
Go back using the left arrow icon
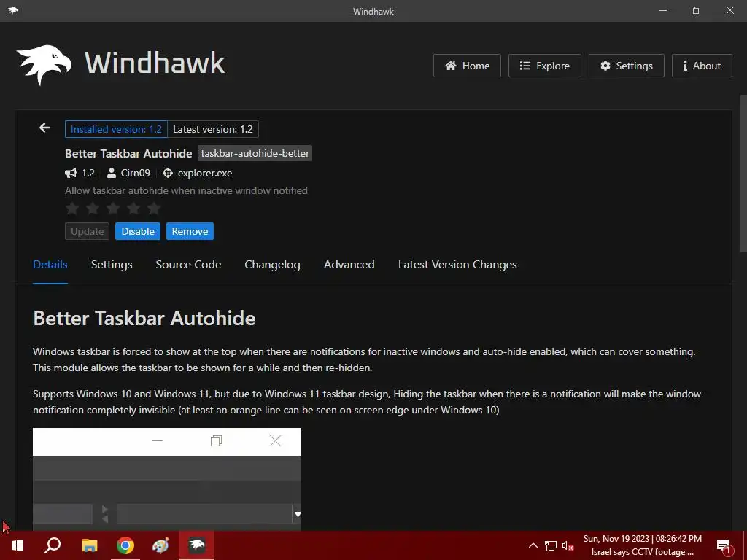44,128
